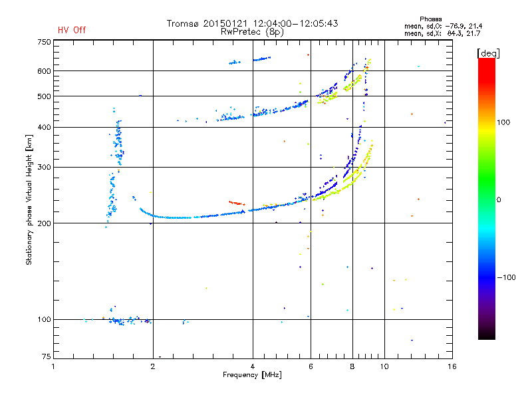Screen dimensions: 532x399
Task: Click x-axis tick label '4'
Action: pos(253,366)
